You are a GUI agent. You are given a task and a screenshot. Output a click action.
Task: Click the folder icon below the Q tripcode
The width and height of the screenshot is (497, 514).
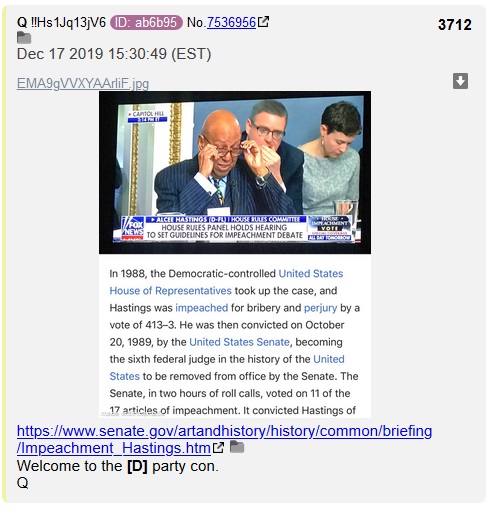pos(24,38)
